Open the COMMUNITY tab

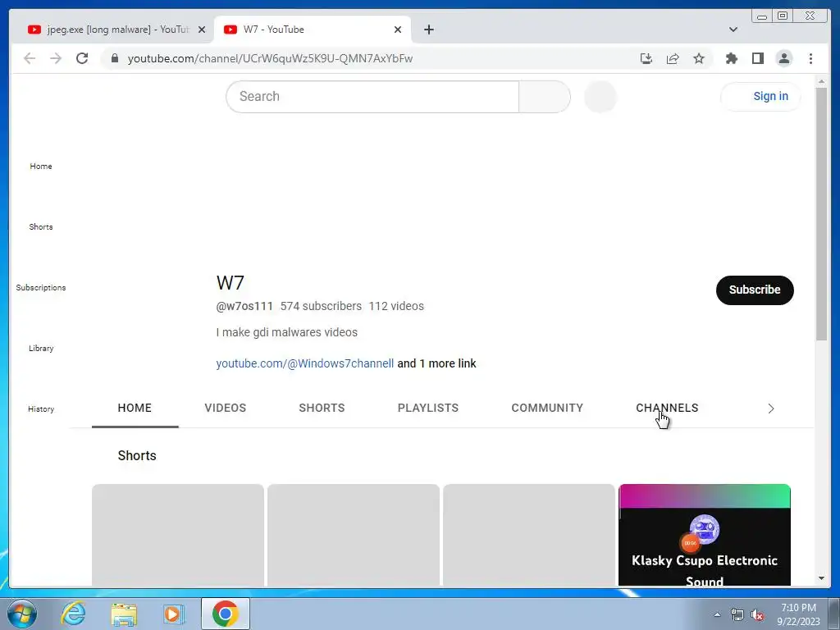point(547,408)
